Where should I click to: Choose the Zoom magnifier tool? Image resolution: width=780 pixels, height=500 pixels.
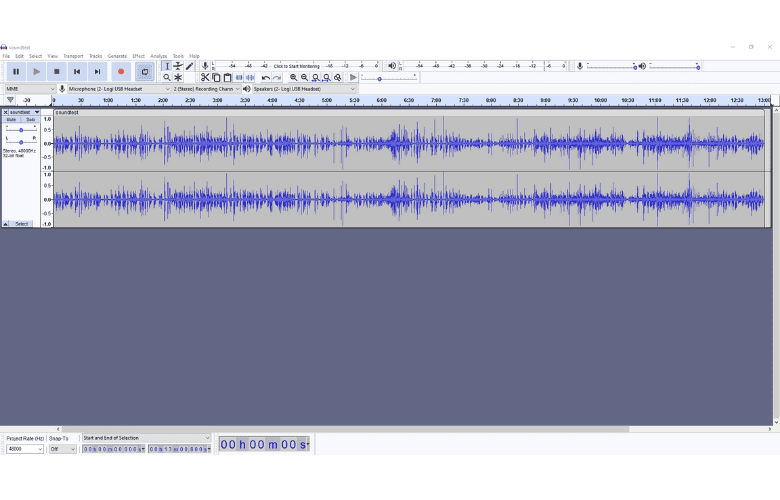pos(167,77)
